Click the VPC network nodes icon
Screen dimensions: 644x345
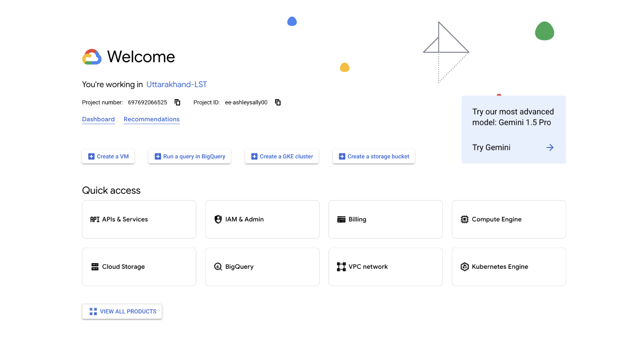341,267
